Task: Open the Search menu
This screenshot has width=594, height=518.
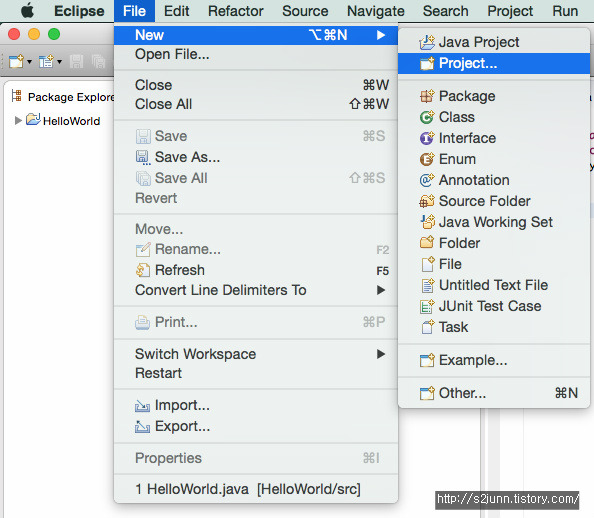Action: tap(446, 11)
